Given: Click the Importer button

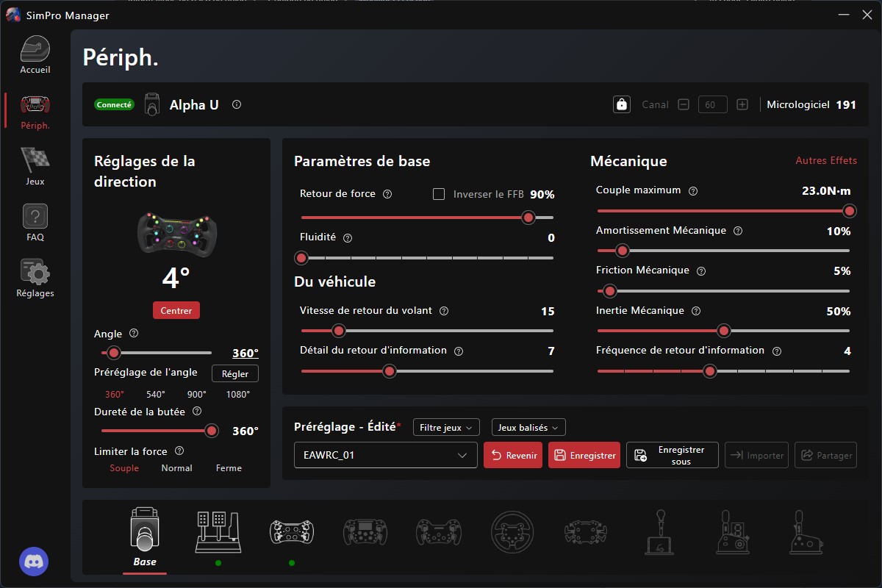Looking at the screenshot, I should point(757,455).
